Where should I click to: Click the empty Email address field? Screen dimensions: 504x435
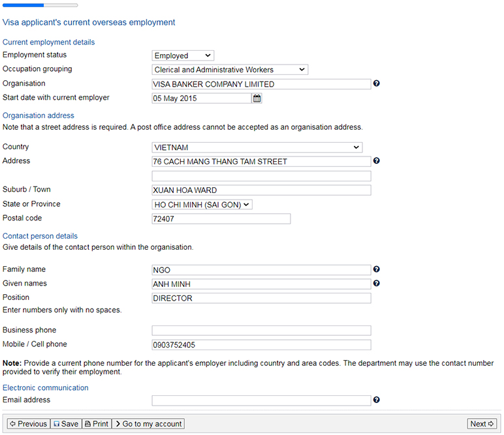pos(261,400)
